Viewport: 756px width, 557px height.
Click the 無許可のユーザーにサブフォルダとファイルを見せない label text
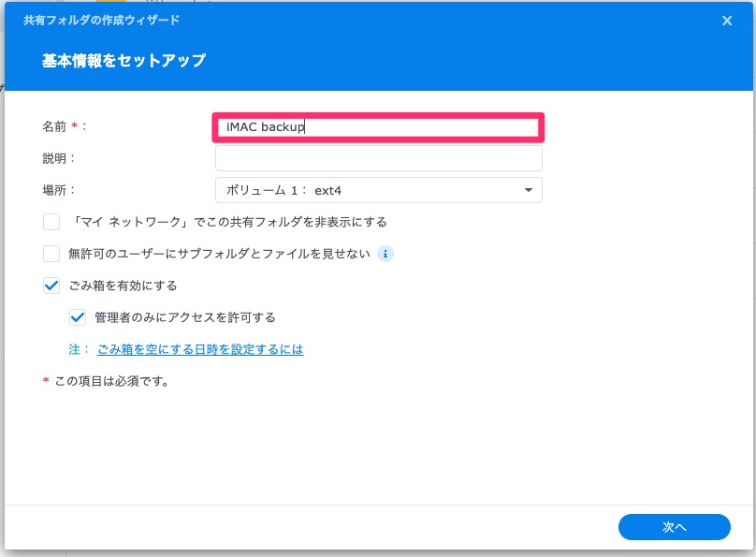(x=219, y=254)
